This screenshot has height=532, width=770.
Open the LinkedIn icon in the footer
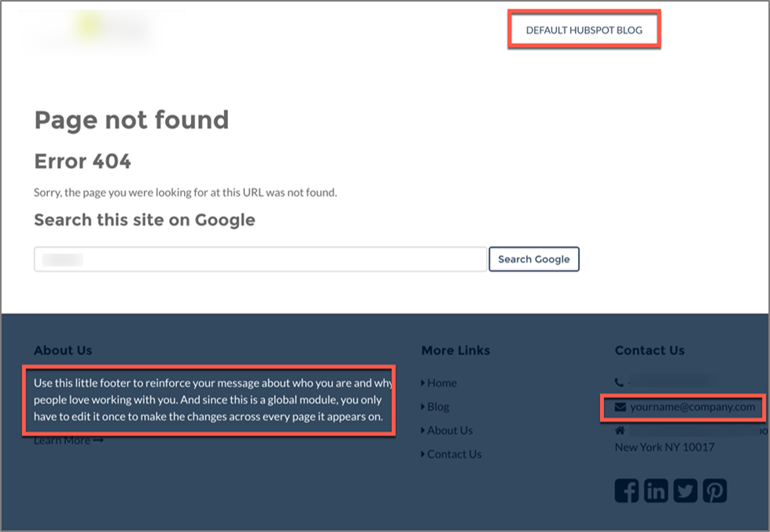(x=655, y=490)
